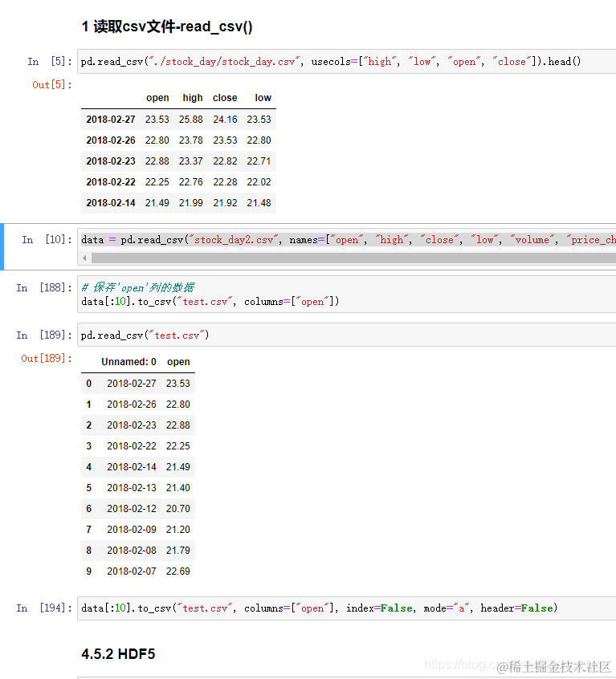This screenshot has height=679, width=616.
Task: Click the '4.5.2 HDF5' heading
Action: click(x=118, y=653)
